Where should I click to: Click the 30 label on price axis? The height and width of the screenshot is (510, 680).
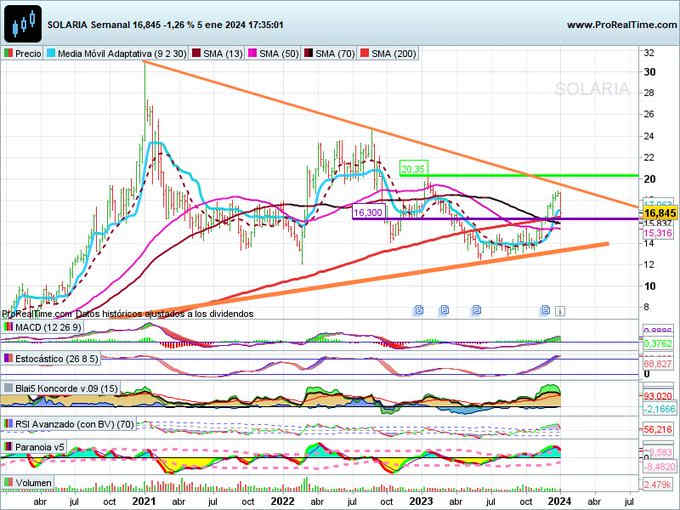tap(649, 72)
